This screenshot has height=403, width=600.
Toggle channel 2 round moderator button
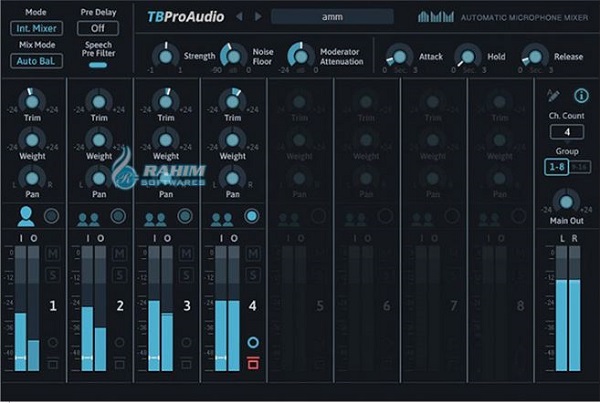[x=118, y=216]
